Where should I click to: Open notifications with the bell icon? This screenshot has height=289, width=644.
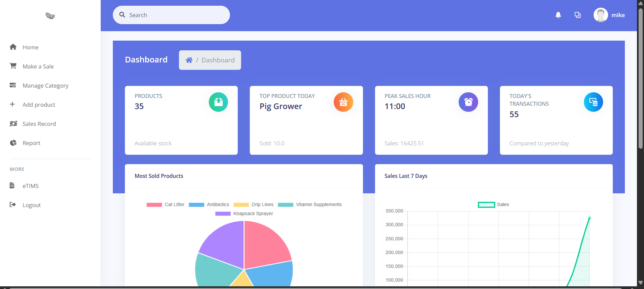coord(558,15)
